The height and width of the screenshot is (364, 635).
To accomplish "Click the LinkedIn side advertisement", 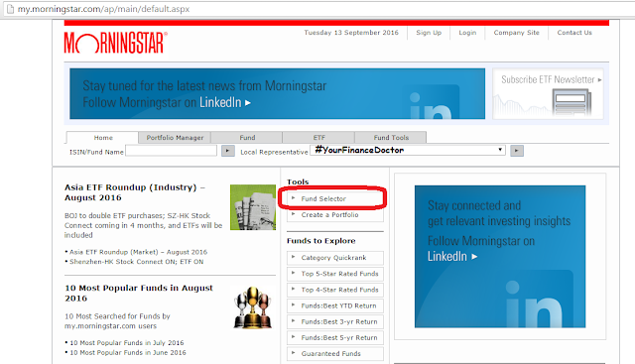I will (x=500, y=257).
